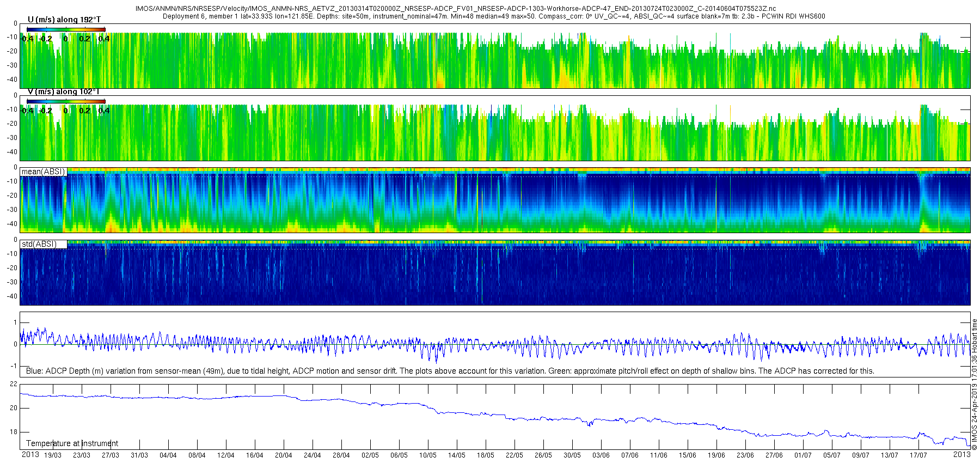Image resolution: width=980 pixels, height=463 pixels.
Task: Click the 08/04 date tick label
Action: click(x=197, y=455)
